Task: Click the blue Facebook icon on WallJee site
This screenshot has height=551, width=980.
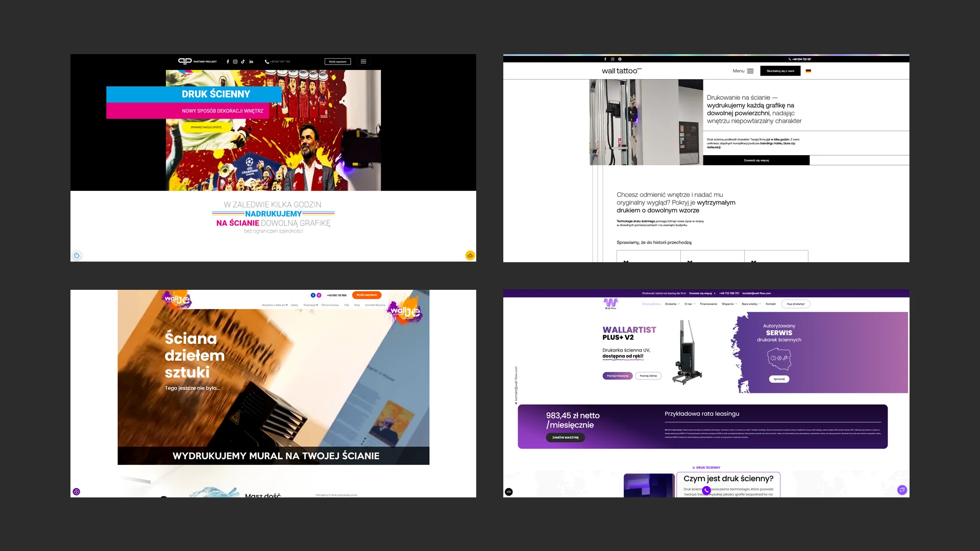Action: pos(313,295)
